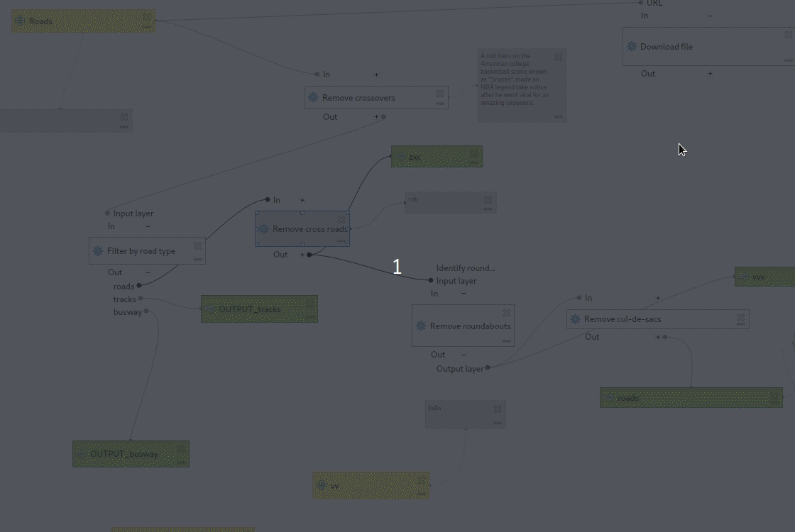
Task: Click the gear icon on Remove crossovers
Action: coord(312,98)
